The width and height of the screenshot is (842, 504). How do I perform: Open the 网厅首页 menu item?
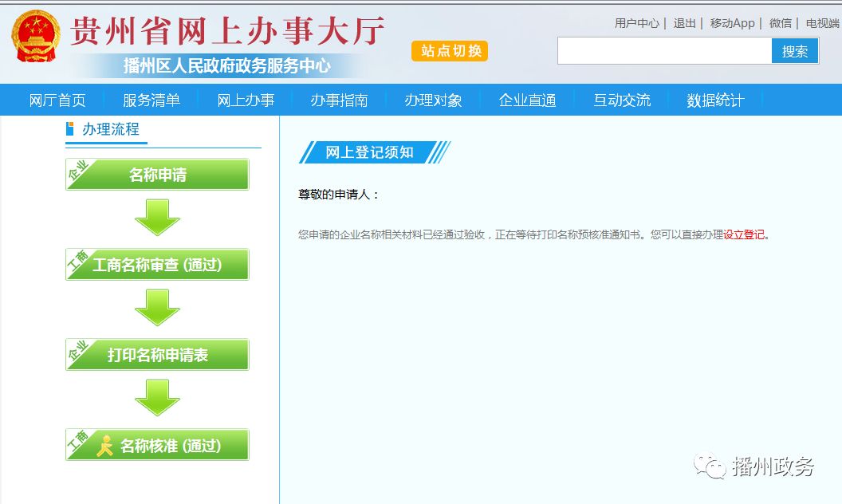(x=57, y=100)
